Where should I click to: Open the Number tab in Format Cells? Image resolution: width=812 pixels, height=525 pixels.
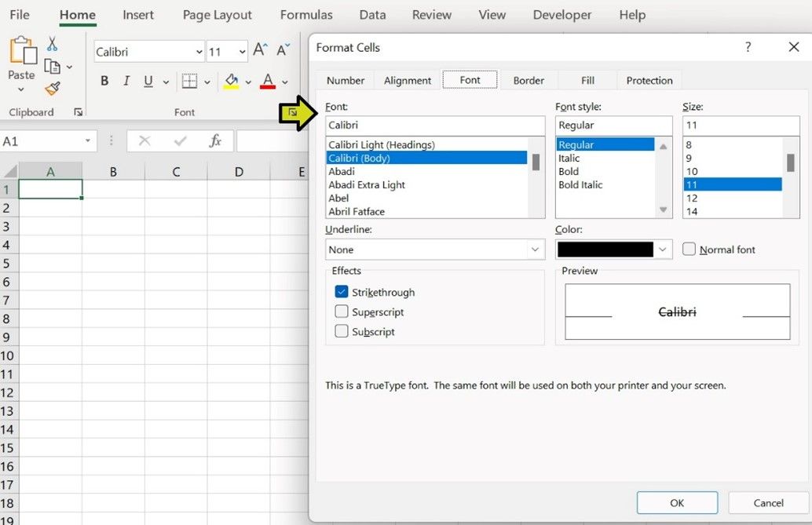(x=346, y=80)
